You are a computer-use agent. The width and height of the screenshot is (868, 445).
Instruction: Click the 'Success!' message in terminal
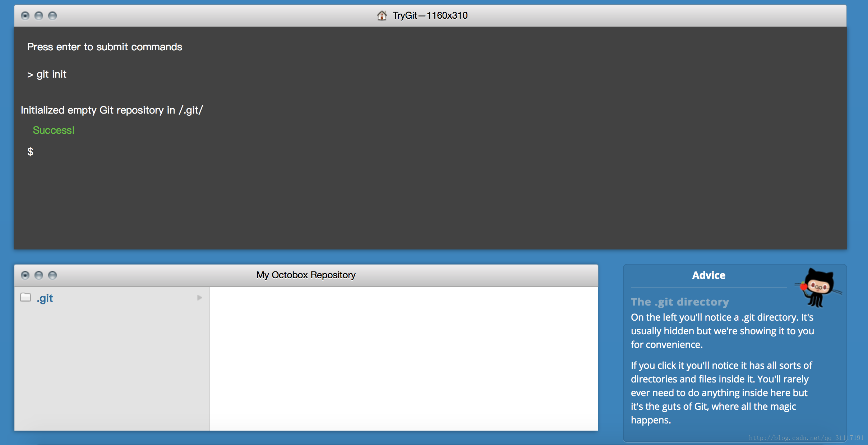coord(54,130)
